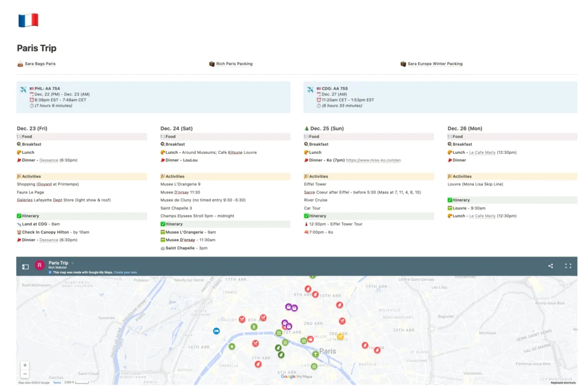Click 'Check In Canopy Hilton - by 10am'

pos(56,233)
